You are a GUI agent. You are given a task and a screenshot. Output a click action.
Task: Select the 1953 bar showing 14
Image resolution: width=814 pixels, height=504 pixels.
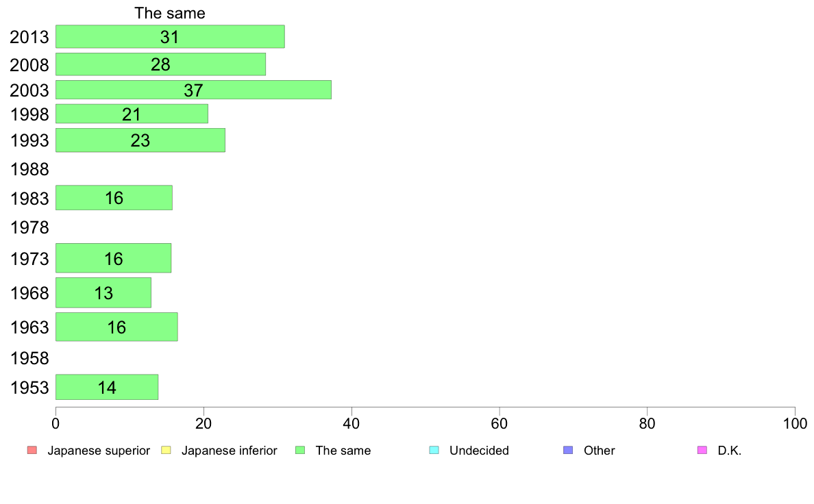click(x=107, y=387)
